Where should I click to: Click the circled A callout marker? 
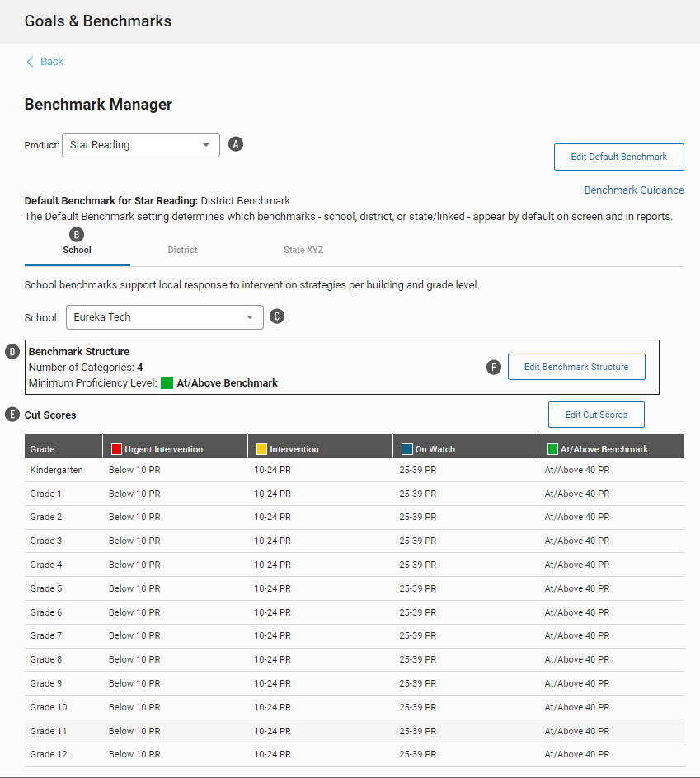(x=236, y=144)
